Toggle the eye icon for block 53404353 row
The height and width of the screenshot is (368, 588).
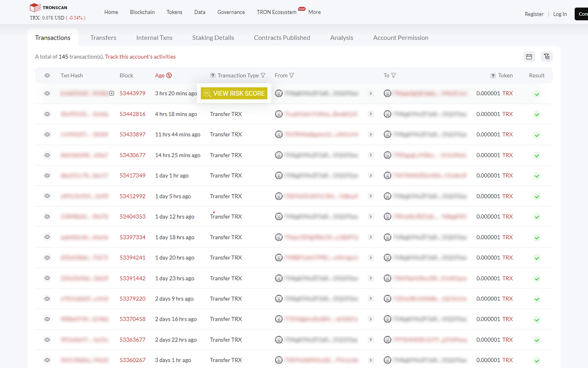47,217
